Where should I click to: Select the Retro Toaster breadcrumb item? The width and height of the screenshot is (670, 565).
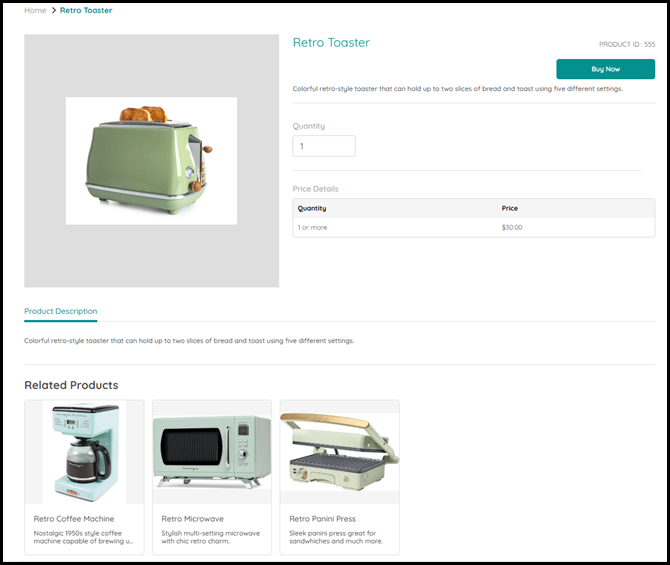pyautogui.click(x=86, y=10)
